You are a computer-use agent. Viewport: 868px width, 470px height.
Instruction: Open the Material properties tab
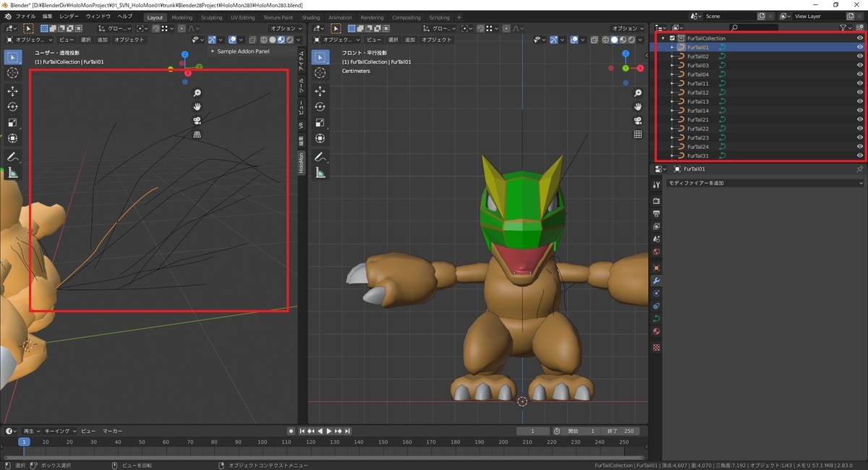pos(656,331)
